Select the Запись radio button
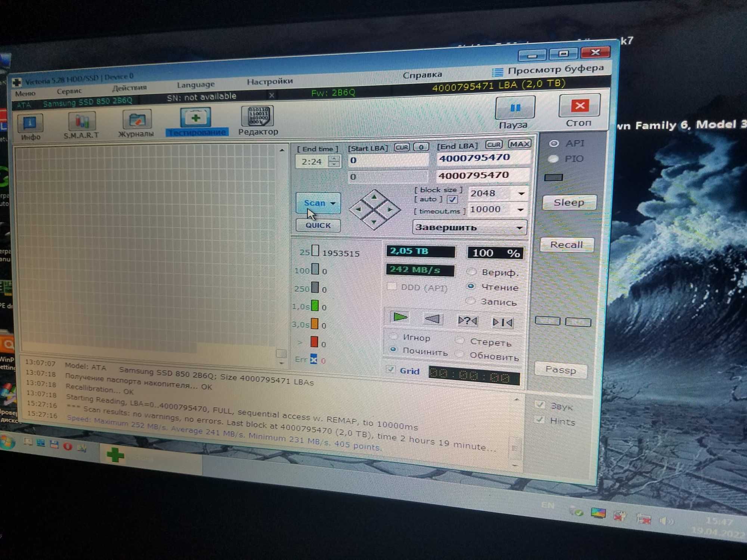747x560 pixels. [471, 301]
